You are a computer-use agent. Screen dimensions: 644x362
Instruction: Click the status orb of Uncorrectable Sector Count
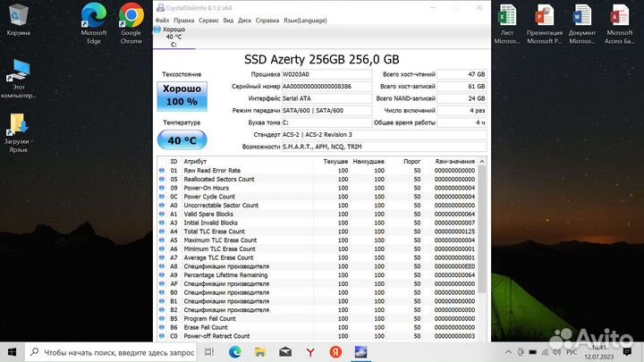(x=162, y=206)
